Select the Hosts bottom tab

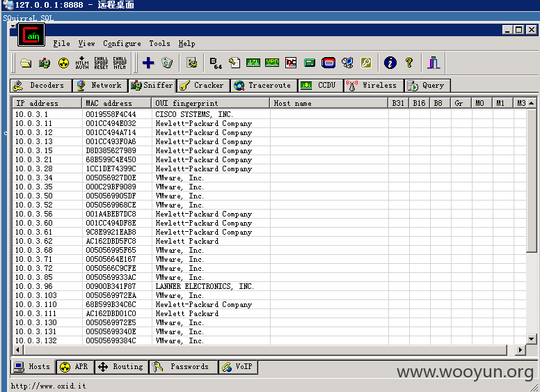click(x=33, y=366)
